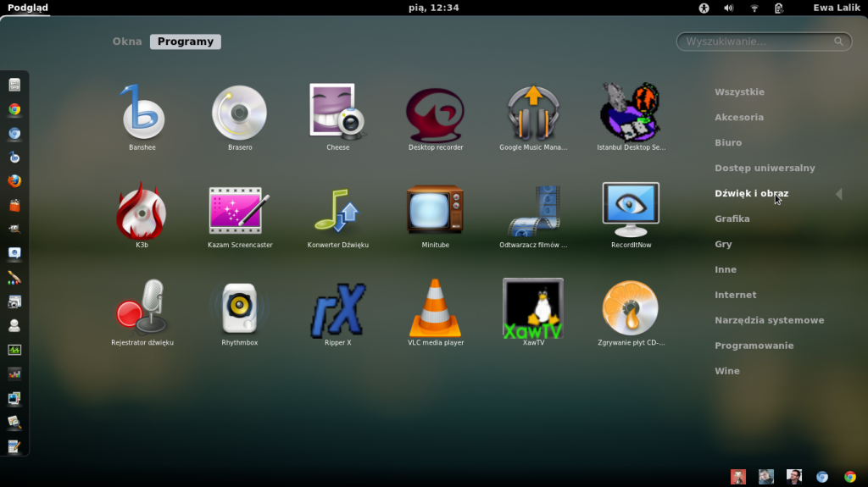This screenshot has height=487, width=868.
Task: Open VLC media player
Action: pyautogui.click(x=436, y=313)
